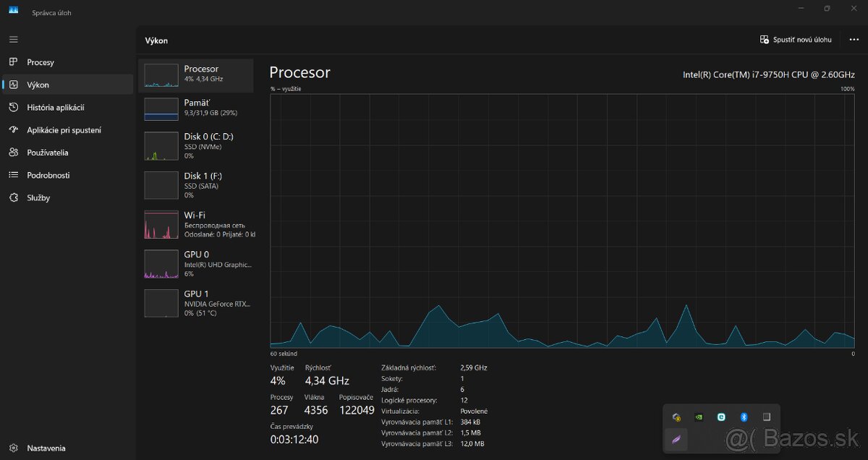This screenshot has height=460, width=868.
Task: Select Disk 1 (F:) SATA entry
Action: 196,185
